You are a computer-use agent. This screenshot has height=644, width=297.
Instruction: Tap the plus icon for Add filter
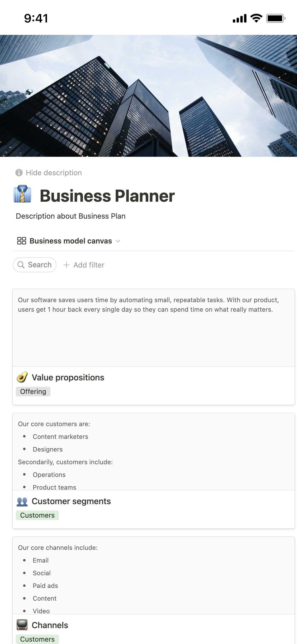(x=67, y=265)
